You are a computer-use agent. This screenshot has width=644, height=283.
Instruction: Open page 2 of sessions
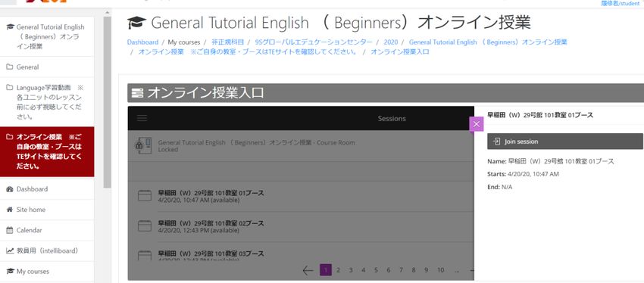point(338,270)
